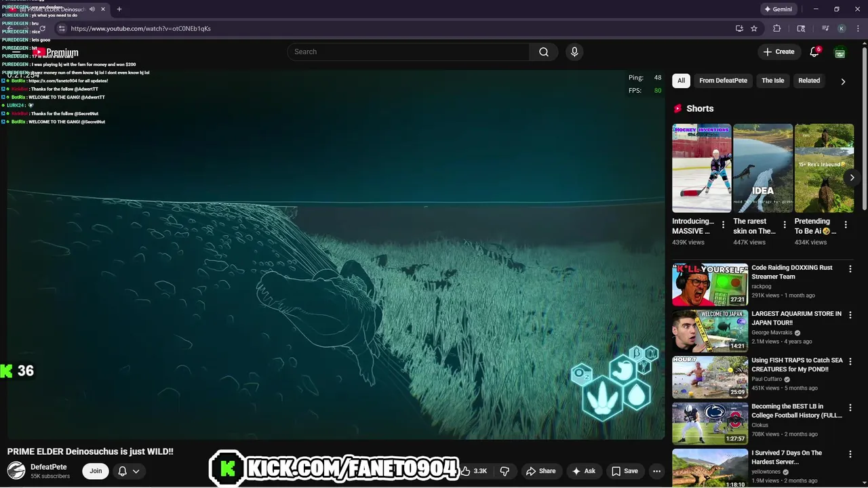Open Code Raiding DOXXING Rust video thumbnail
Viewport: 868px width, 488px height.
710,285
